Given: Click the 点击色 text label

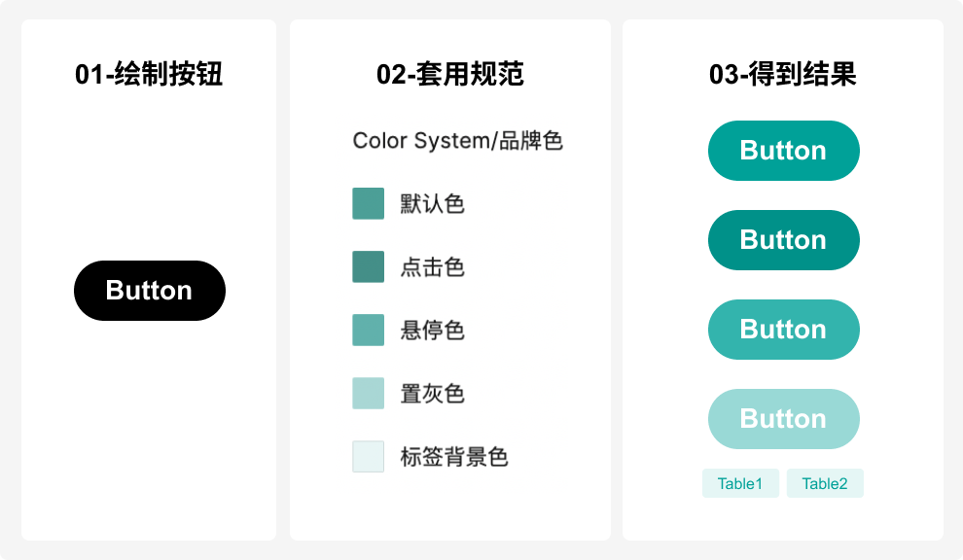Looking at the screenshot, I should pyautogui.click(x=432, y=266).
